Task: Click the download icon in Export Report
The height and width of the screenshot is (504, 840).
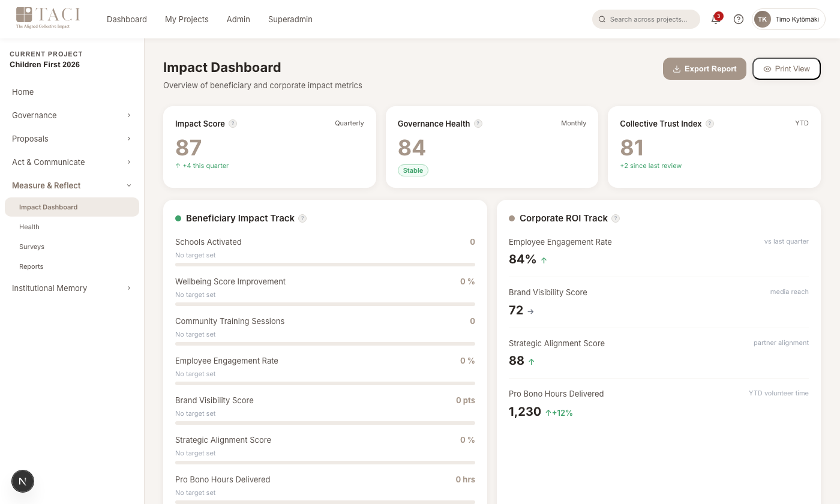Action: (676, 69)
